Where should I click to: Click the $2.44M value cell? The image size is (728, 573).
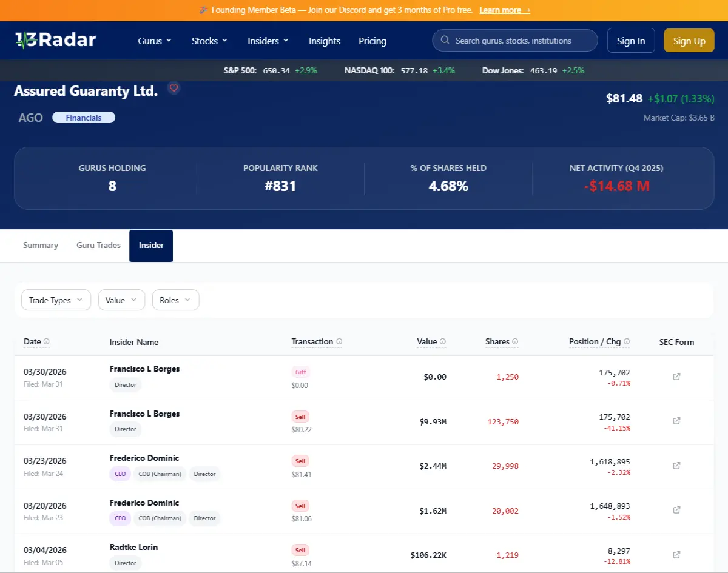pyautogui.click(x=433, y=466)
